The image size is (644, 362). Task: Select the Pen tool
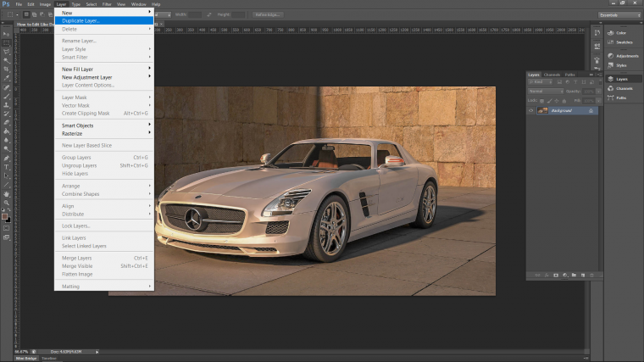6,159
